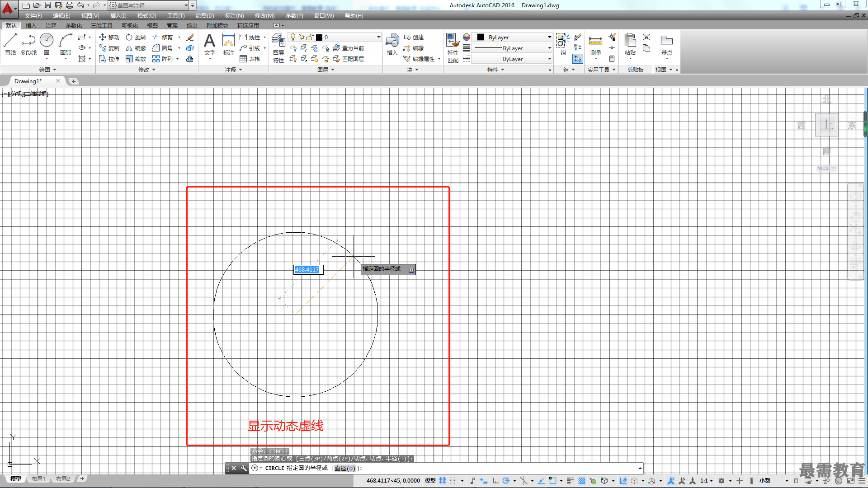Toggle group selection mode button
868x488 pixels.
[578, 59]
